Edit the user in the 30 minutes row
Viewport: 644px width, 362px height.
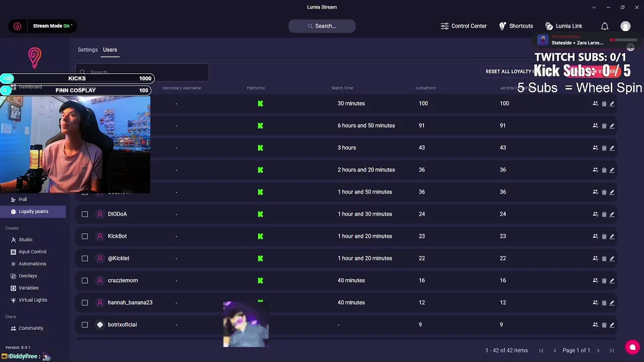[612, 104]
